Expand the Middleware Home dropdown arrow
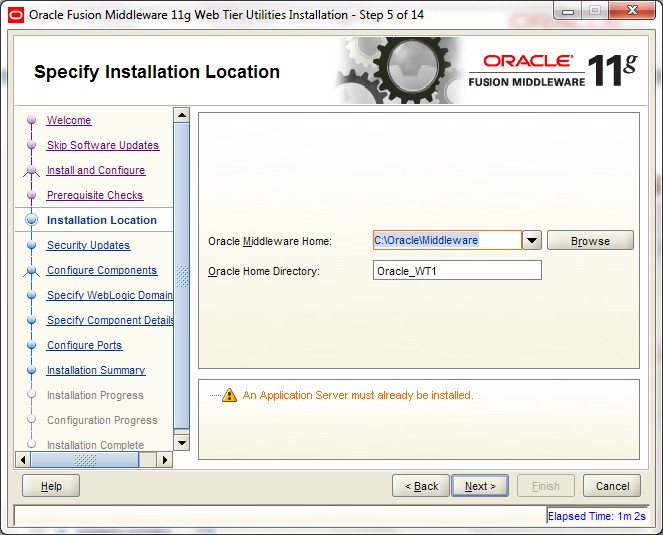The width and height of the screenshot is (663, 535). (532, 240)
